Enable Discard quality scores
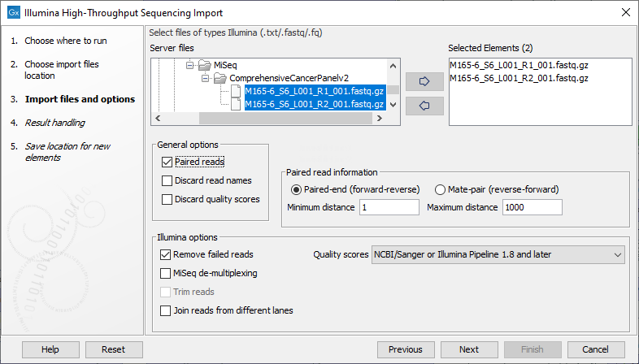 coord(167,200)
